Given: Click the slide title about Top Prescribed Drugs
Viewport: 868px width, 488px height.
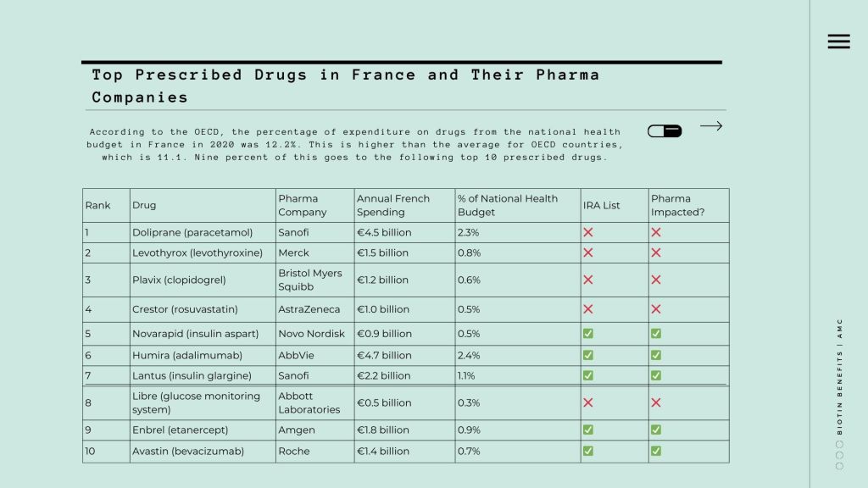Looking at the screenshot, I should [345, 86].
